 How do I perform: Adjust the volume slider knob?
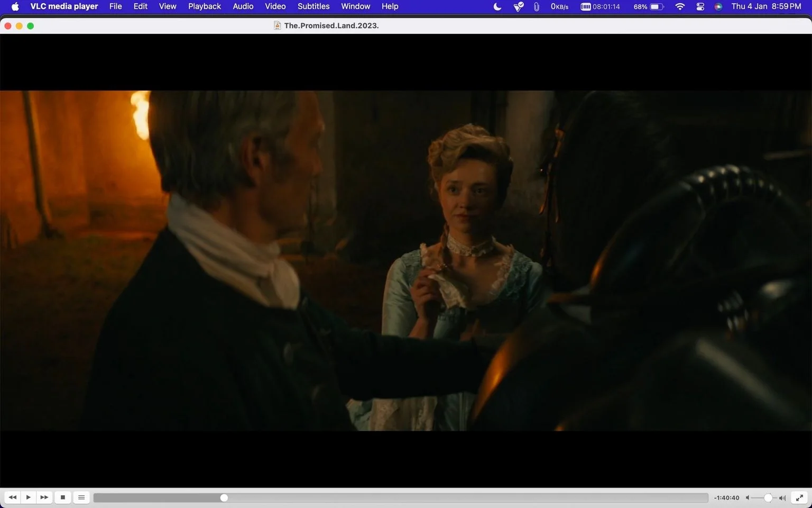pyautogui.click(x=768, y=498)
